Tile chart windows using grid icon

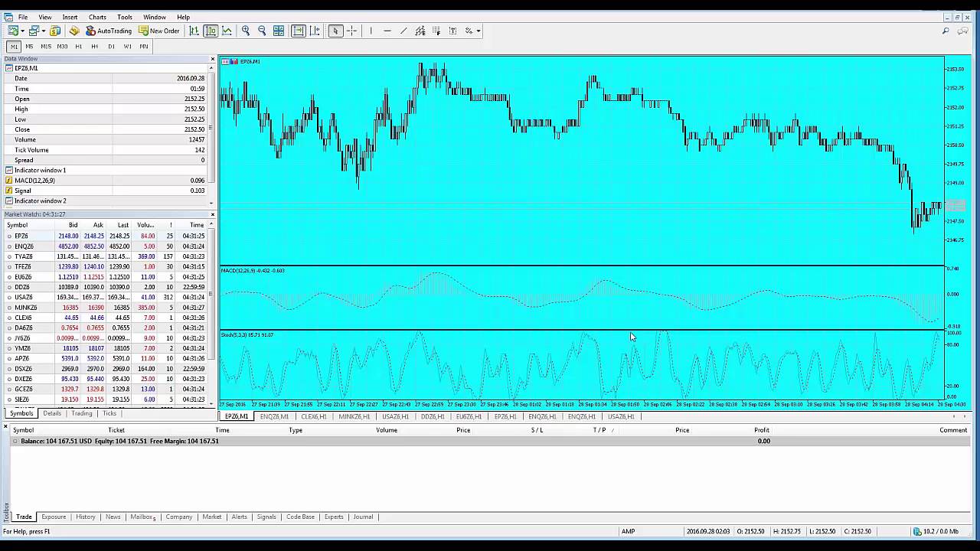[x=279, y=31]
